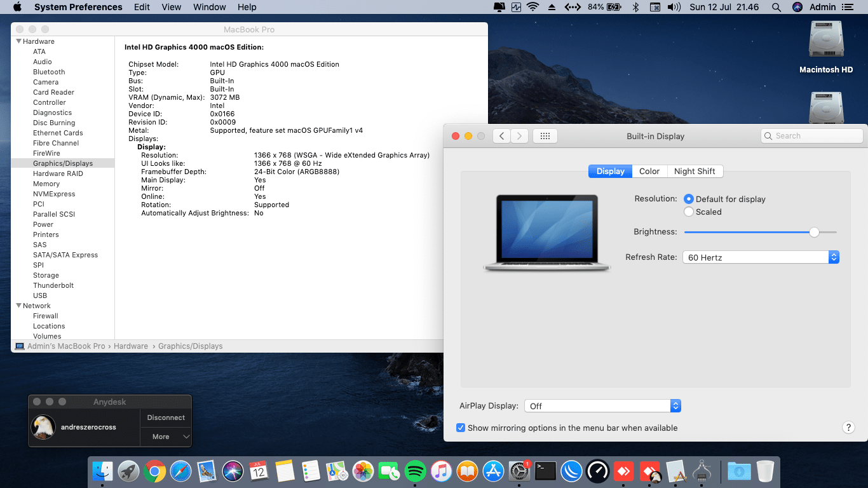Open the AirPlay Display dropdown
868x488 pixels.
[x=603, y=406]
